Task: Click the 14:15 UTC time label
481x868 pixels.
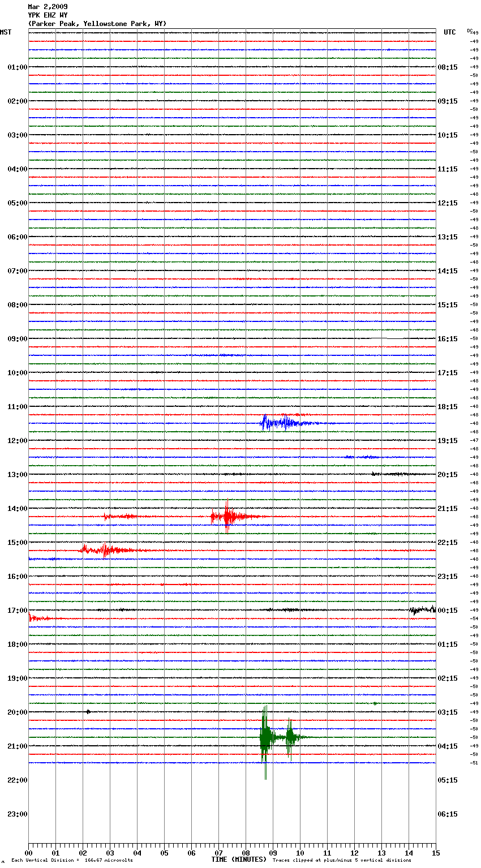Action: tap(448, 271)
